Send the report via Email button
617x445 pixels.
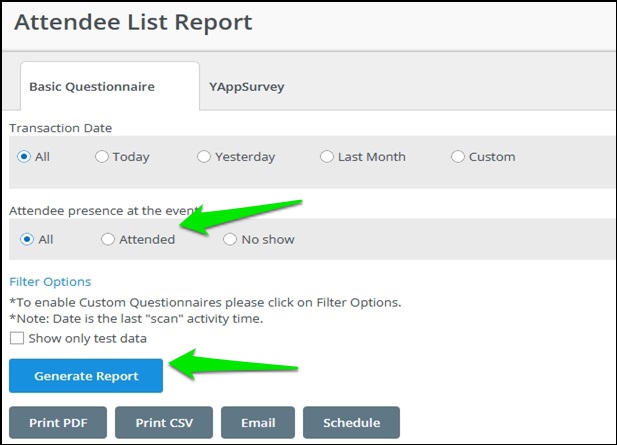pos(258,423)
